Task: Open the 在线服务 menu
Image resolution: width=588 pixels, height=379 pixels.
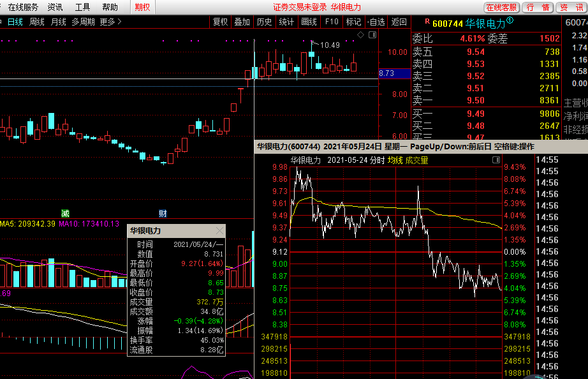Action: pyautogui.click(x=23, y=7)
